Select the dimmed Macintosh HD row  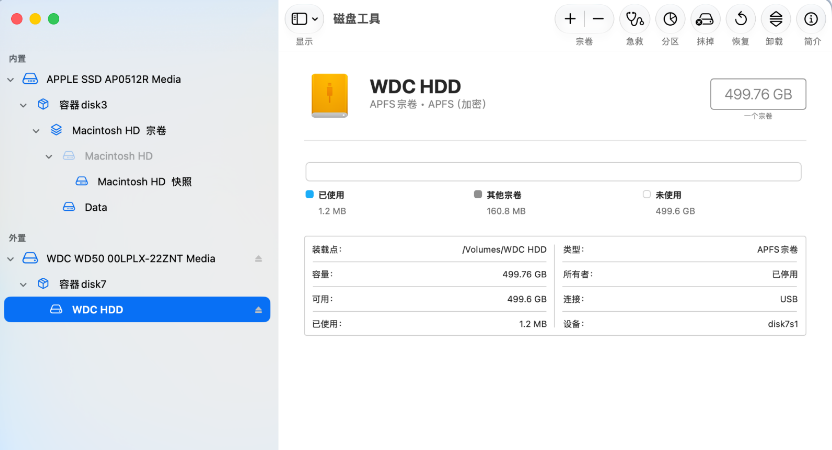(137, 156)
